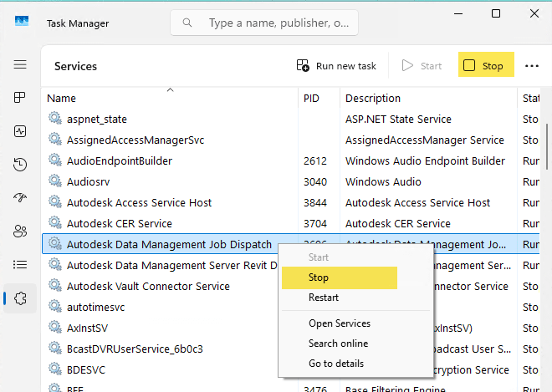The image size is (552, 392).
Task: Focus the search box to type a name
Action: [x=264, y=23]
